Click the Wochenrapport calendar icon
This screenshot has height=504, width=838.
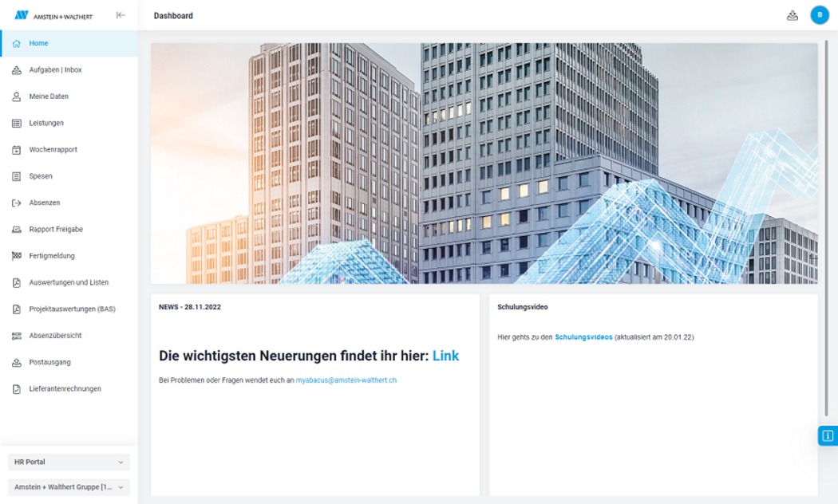pyautogui.click(x=17, y=150)
